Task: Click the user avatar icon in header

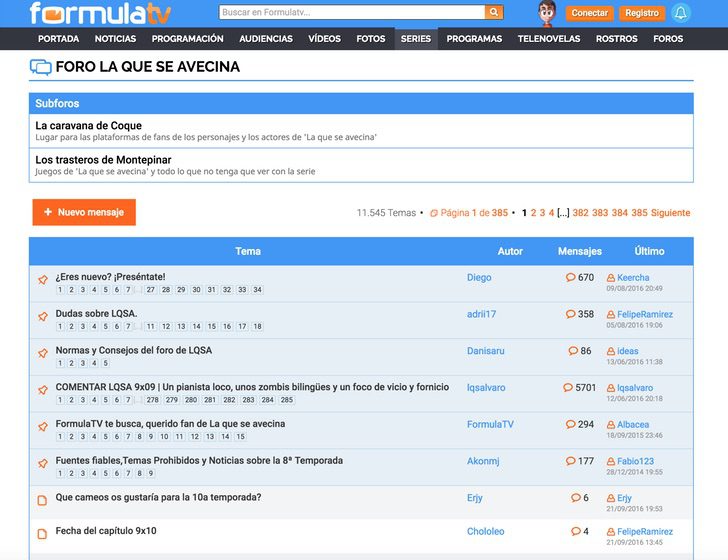Action: 546,13
